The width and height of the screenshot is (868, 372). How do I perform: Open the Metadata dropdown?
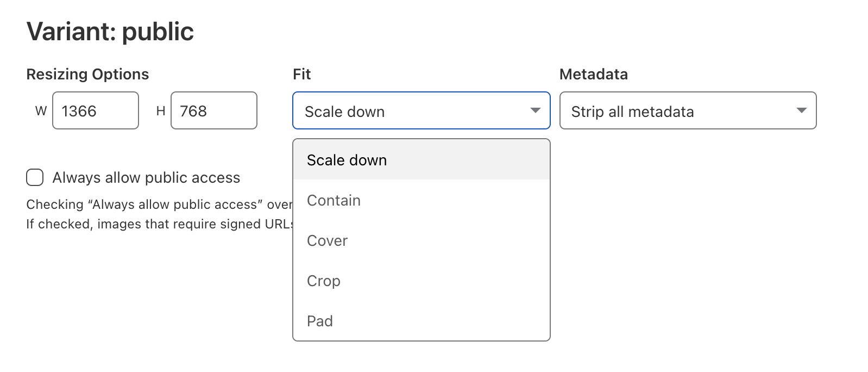click(687, 111)
